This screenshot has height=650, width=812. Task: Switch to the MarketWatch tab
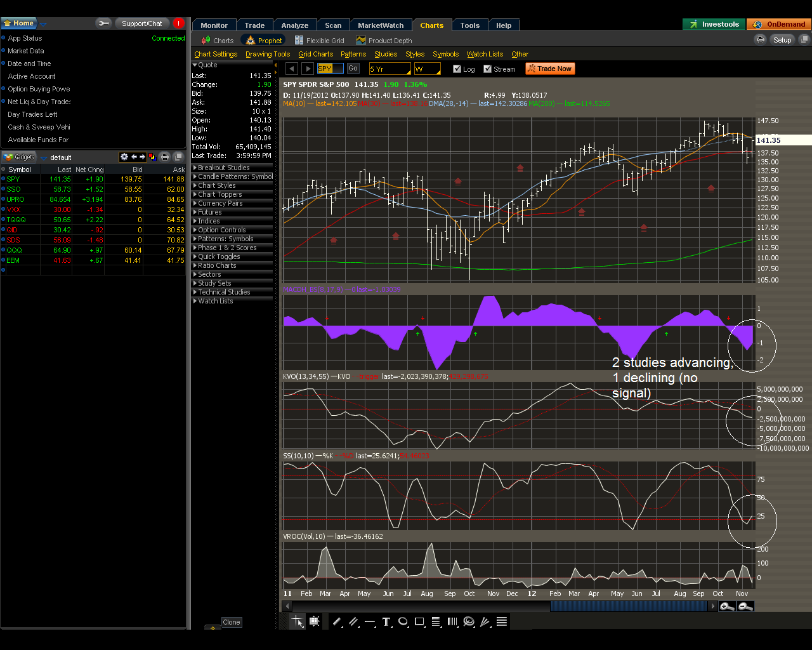point(381,25)
